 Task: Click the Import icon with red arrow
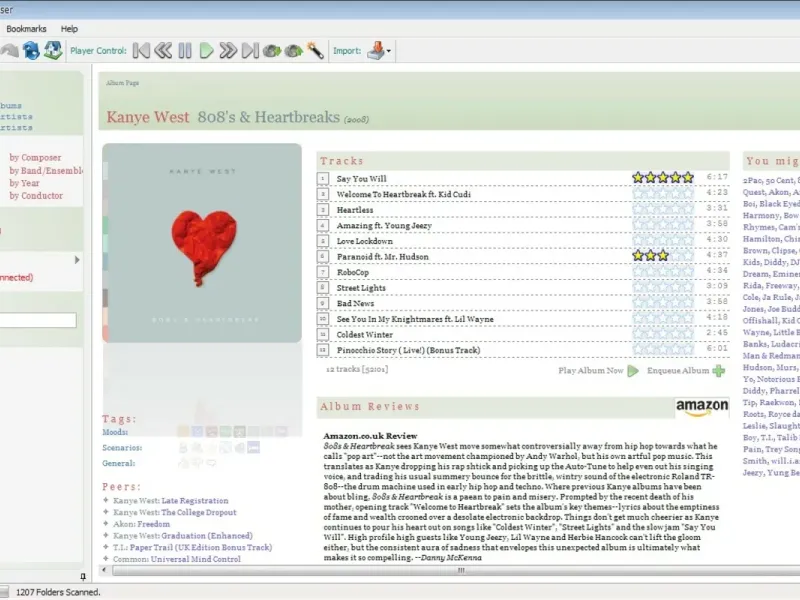(x=377, y=51)
